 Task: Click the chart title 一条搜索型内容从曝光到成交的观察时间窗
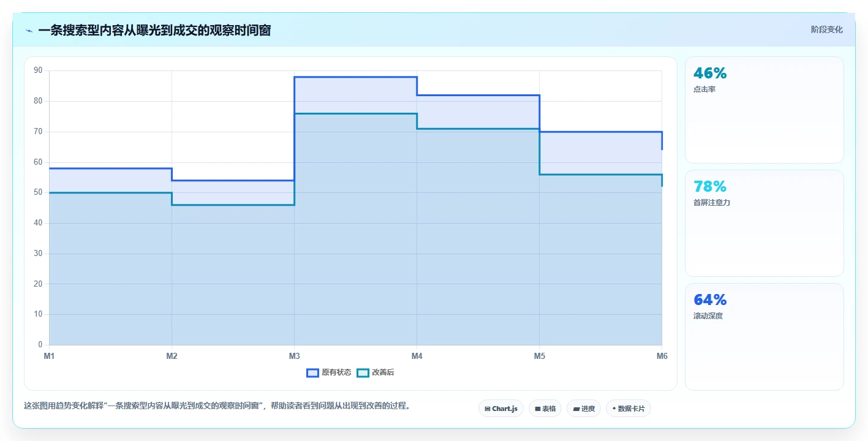point(154,31)
